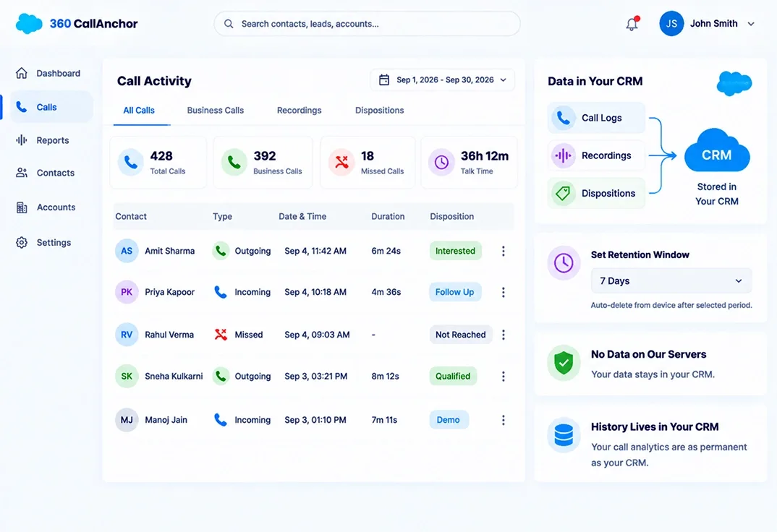Open row menu for Rahul Verma
The width and height of the screenshot is (777, 532).
pyautogui.click(x=504, y=335)
